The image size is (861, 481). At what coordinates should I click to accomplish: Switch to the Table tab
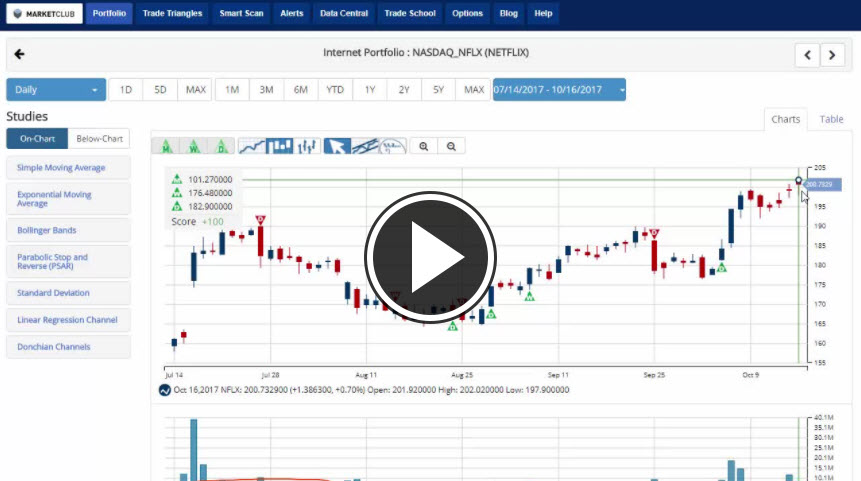point(831,119)
